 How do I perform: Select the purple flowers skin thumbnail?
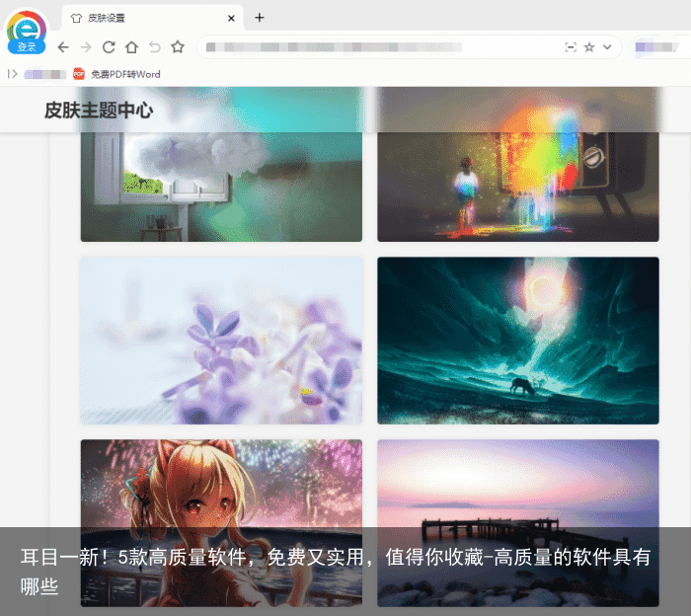pos(221,341)
